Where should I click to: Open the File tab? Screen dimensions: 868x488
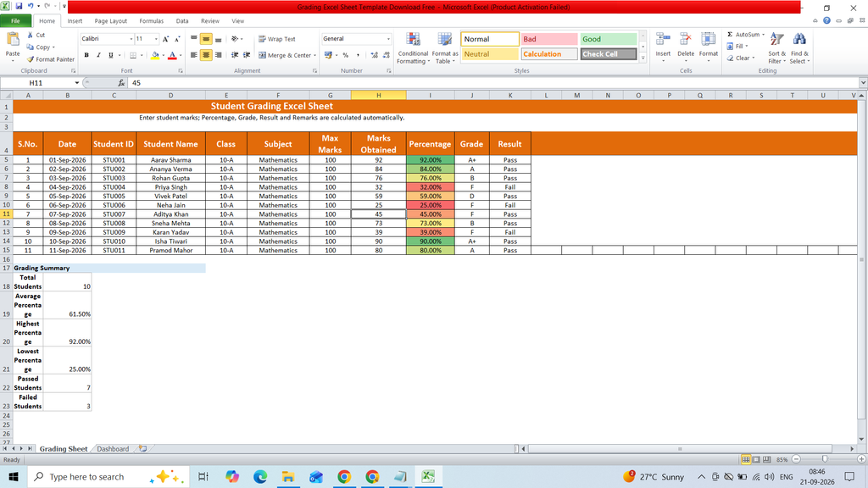(15, 21)
